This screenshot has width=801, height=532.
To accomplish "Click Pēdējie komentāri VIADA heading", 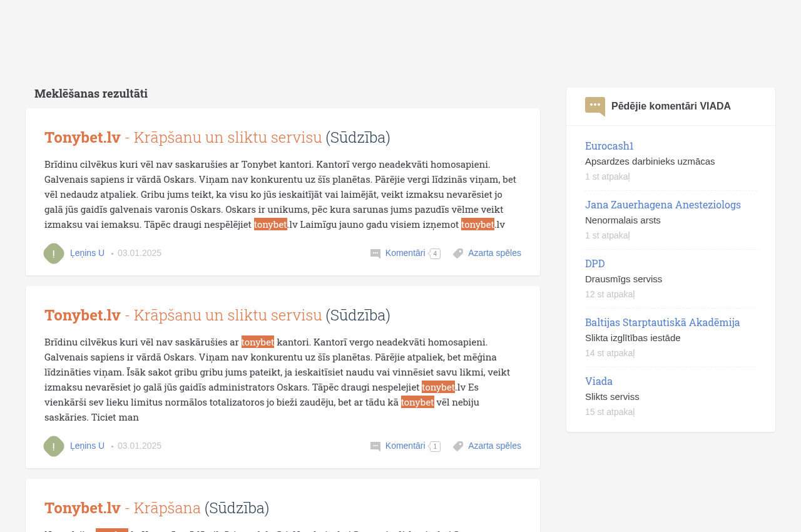I will point(671,106).
